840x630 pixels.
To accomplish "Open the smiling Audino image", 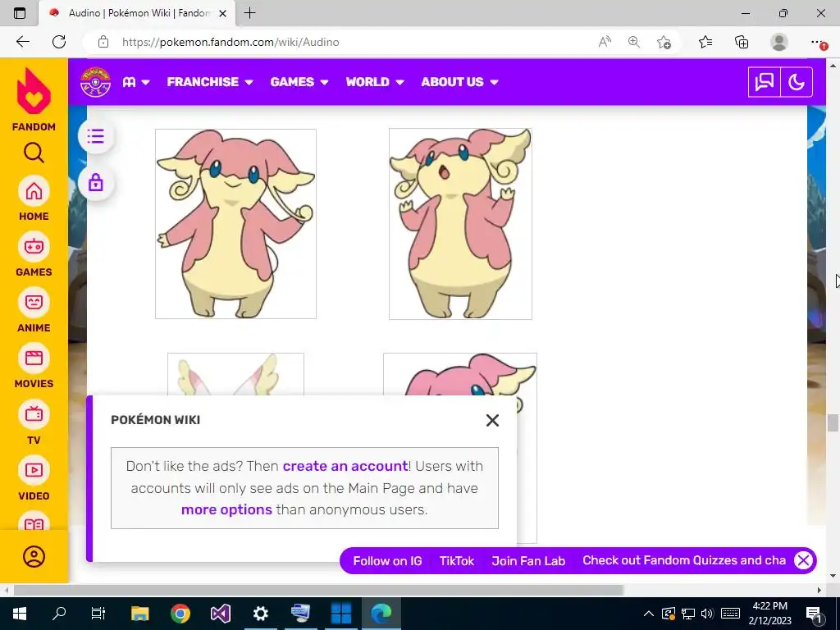I will tap(235, 224).
